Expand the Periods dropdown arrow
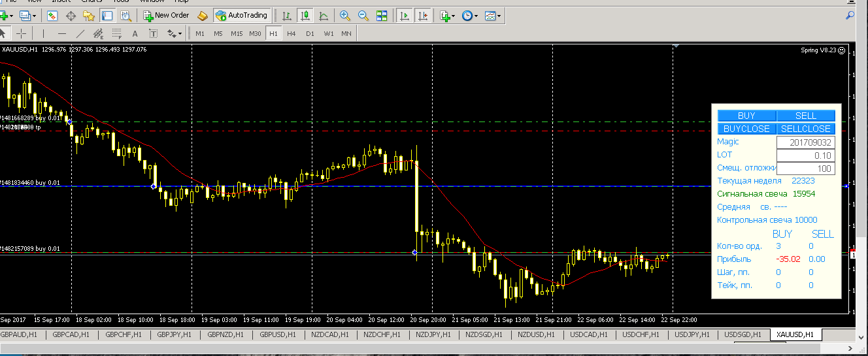 click(476, 15)
